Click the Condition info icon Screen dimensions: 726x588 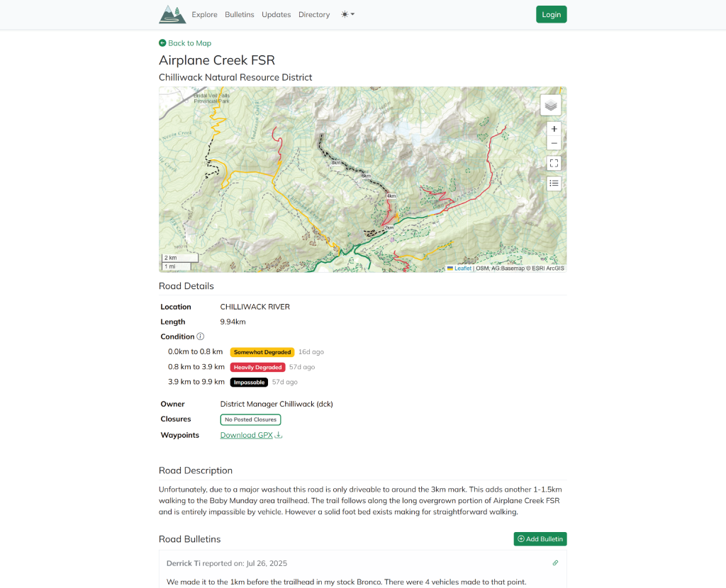tap(201, 337)
